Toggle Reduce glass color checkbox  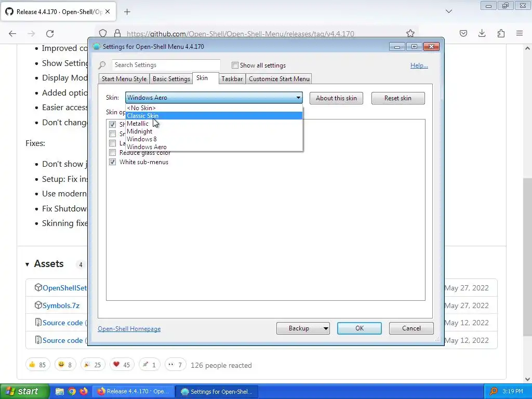(112, 153)
